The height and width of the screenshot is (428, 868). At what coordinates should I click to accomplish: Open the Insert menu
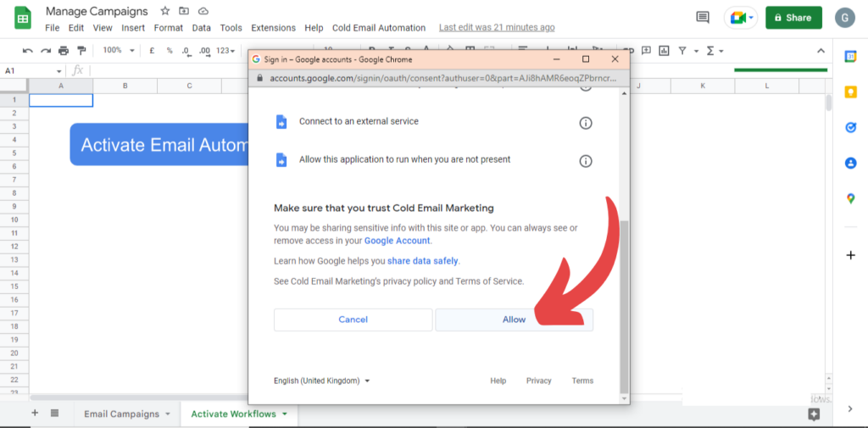pyautogui.click(x=133, y=28)
